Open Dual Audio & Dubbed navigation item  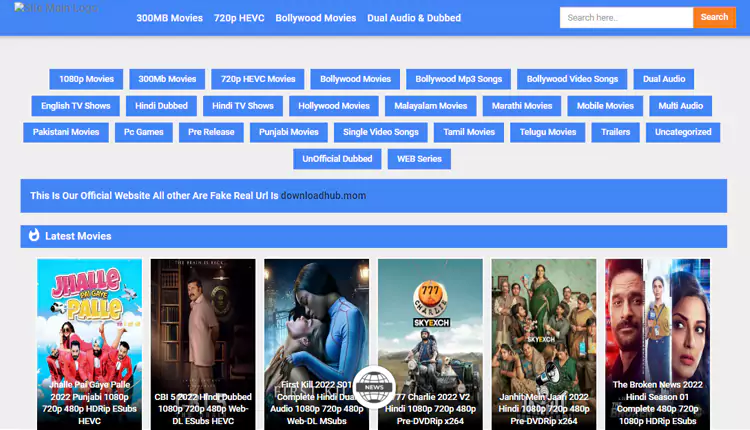(x=414, y=18)
